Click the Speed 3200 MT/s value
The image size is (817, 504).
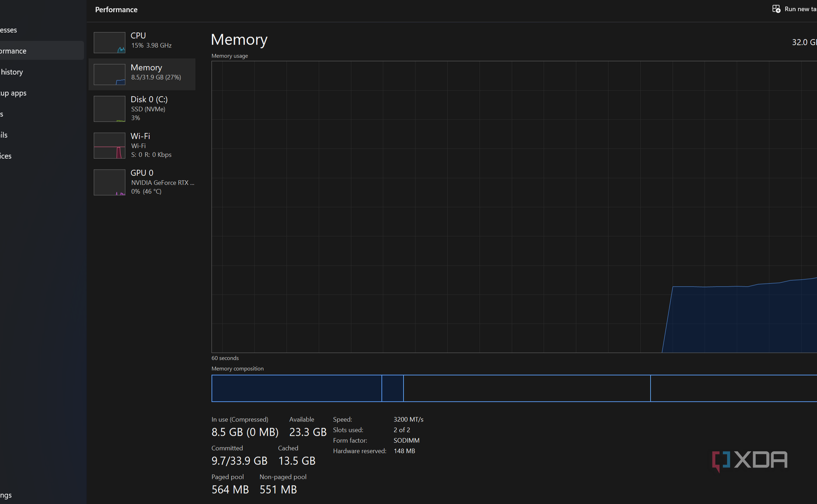click(408, 420)
